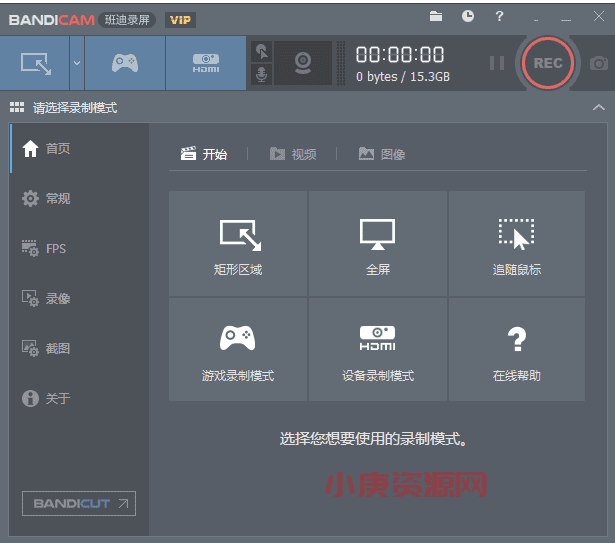615x543 pixels.
Task: Toggle the mouse cursor effect icon
Action: coord(262,51)
